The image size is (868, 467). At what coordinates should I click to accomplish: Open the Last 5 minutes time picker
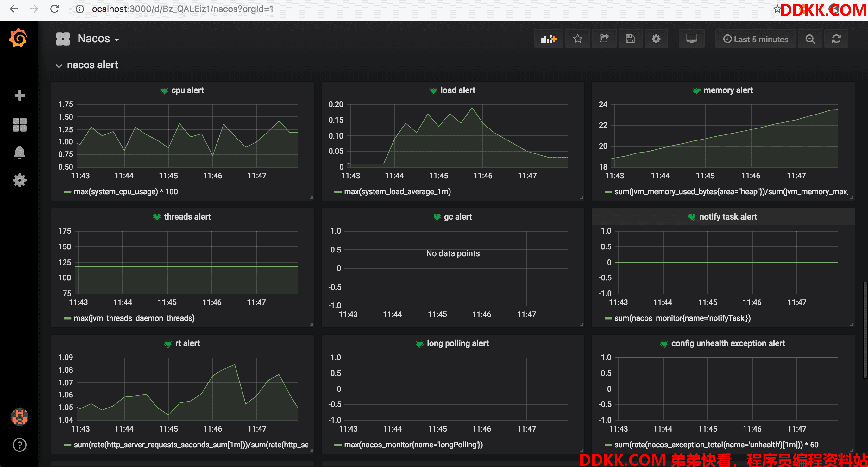755,39
